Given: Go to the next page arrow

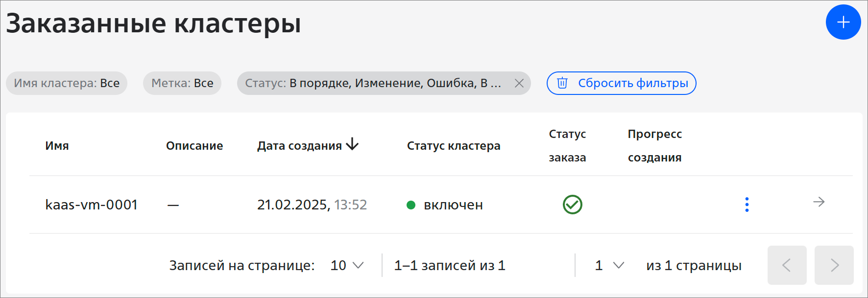Looking at the screenshot, I should click(x=834, y=265).
